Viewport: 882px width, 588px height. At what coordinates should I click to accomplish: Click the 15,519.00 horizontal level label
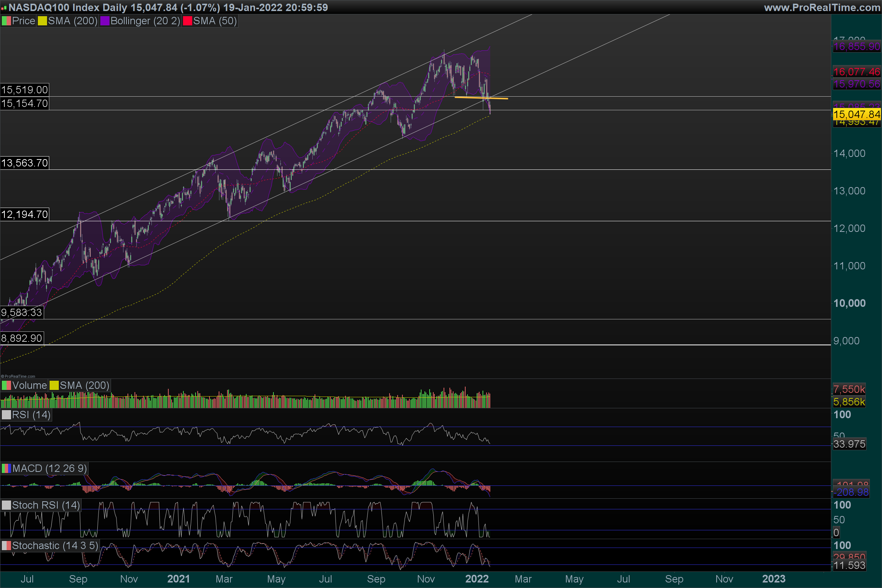(24, 90)
